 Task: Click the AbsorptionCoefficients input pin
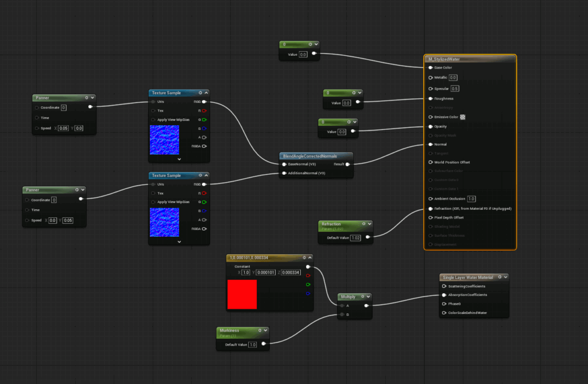click(444, 295)
